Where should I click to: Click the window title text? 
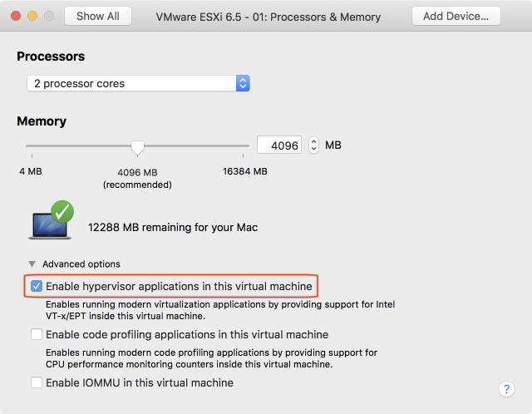tap(268, 17)
